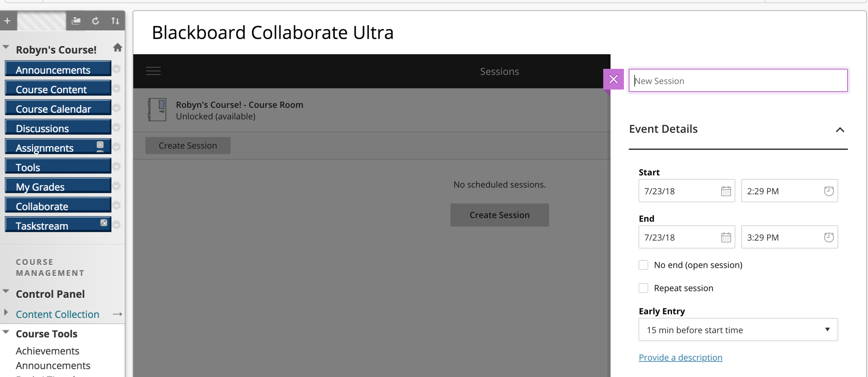Click the refresh icon in course menu
This screenshot has width=868, height=377.
tap(95, 21)
